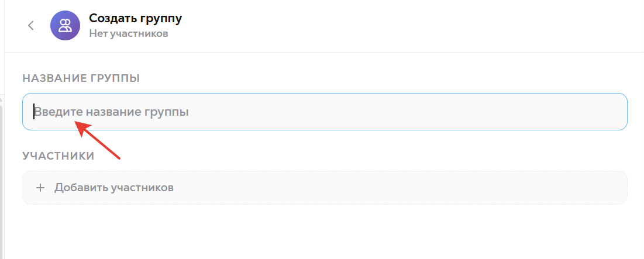Click the placeholder text Введите название группы
Screen dimensions: 644x259
[x=111, y=112]
